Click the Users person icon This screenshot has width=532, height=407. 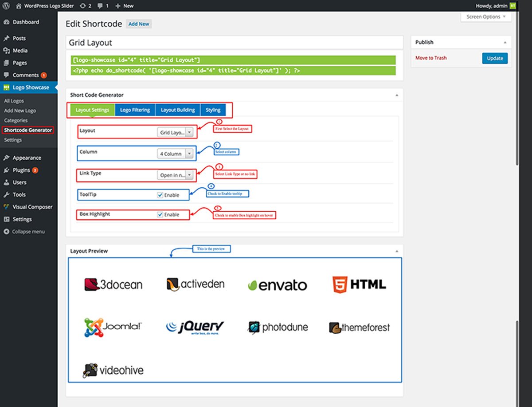point(7,182)
